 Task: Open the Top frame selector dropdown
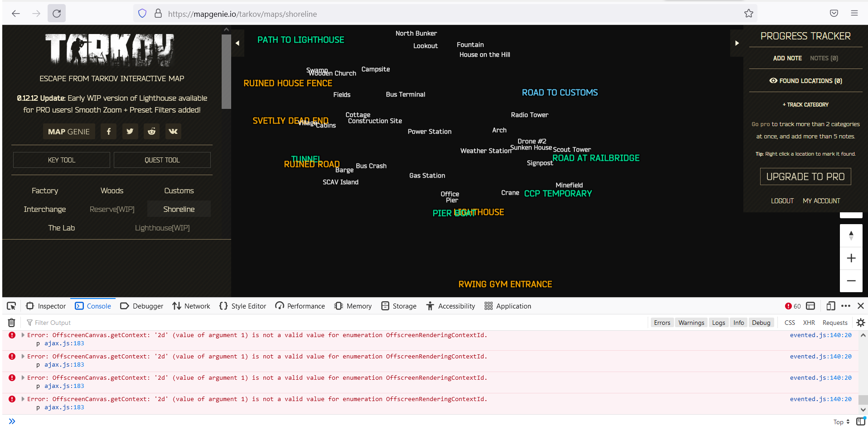pos(839,422)
